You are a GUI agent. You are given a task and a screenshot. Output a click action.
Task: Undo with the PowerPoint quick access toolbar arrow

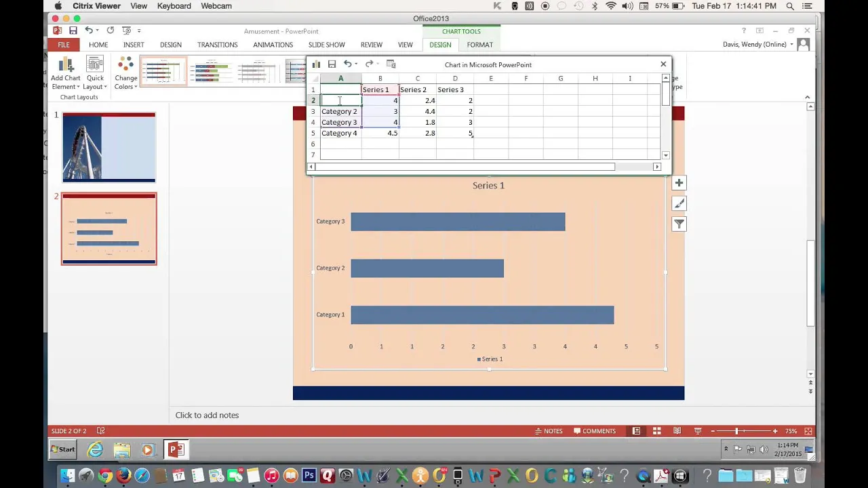[88, 30]
